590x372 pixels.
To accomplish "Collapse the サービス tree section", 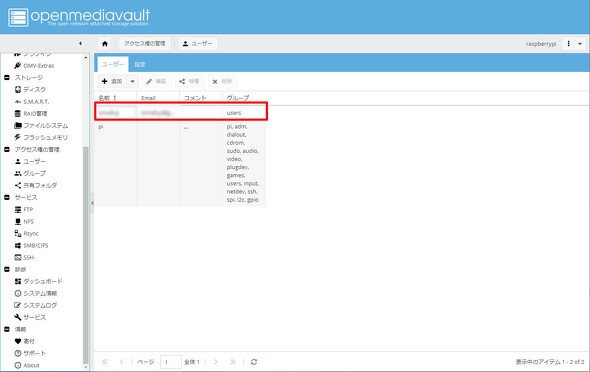I will (7, 197).
